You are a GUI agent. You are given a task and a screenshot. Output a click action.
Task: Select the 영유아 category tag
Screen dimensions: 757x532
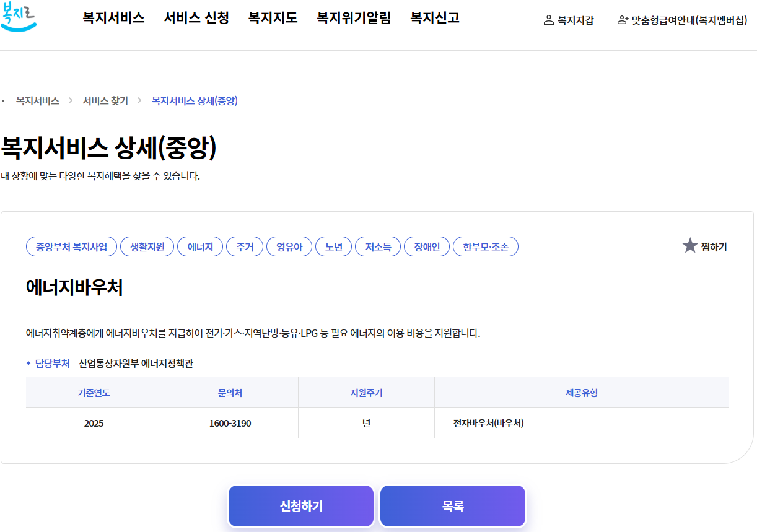point(289,246)
